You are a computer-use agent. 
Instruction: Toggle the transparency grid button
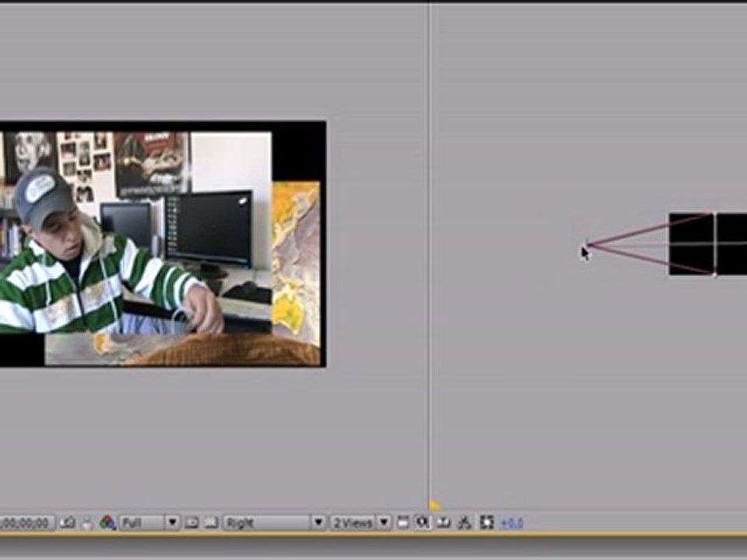(x=212, y=523)
